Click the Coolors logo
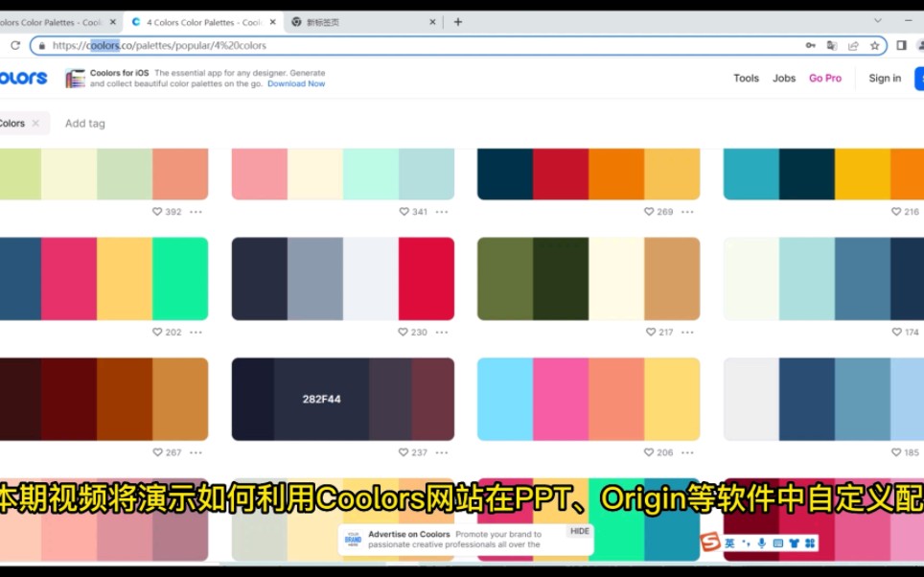Viewport: 924px width, 577px height. pos(23,78)
